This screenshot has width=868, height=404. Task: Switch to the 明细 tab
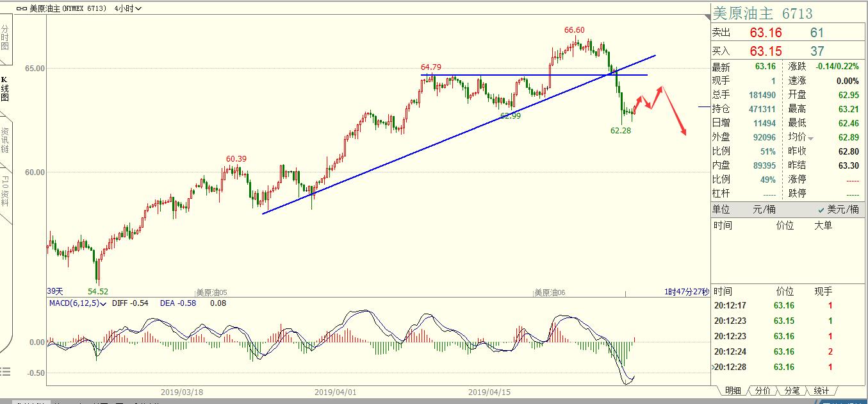point(732,391)
